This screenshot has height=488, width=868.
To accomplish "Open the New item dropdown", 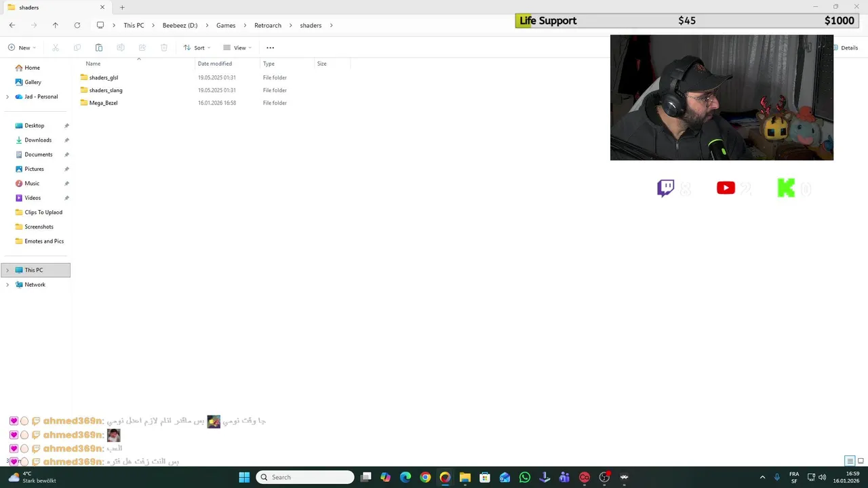I will point(22,47).
